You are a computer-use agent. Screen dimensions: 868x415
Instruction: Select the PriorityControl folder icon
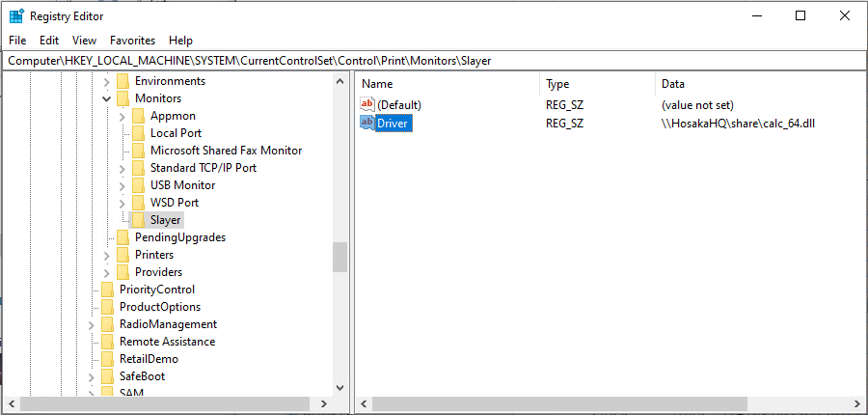(107, 290)
